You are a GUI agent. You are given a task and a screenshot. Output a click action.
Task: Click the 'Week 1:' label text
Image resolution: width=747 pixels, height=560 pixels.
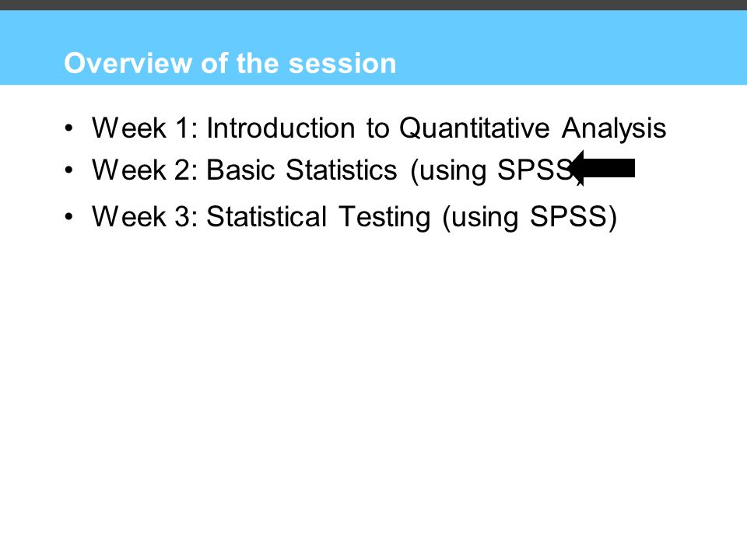[x=145, y=128]
